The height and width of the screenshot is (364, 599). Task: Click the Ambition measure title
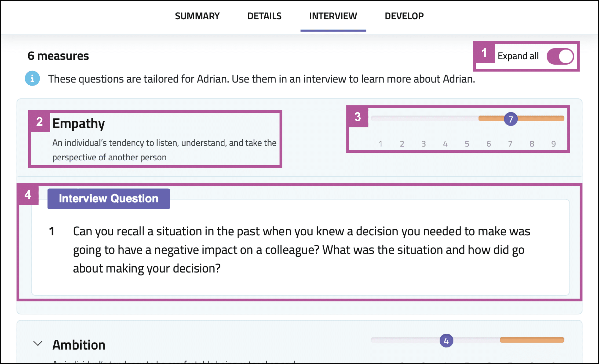point(79,345)
